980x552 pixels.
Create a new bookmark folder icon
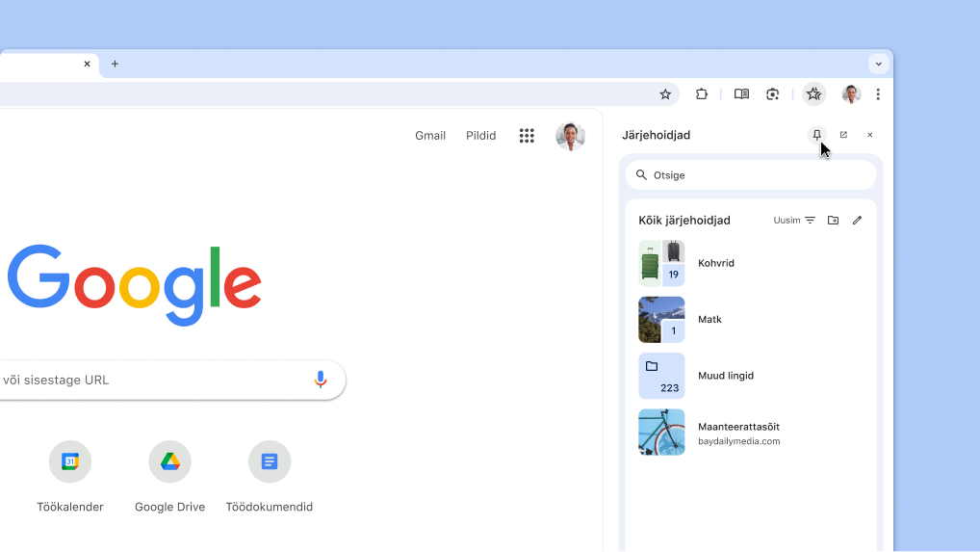833,220
